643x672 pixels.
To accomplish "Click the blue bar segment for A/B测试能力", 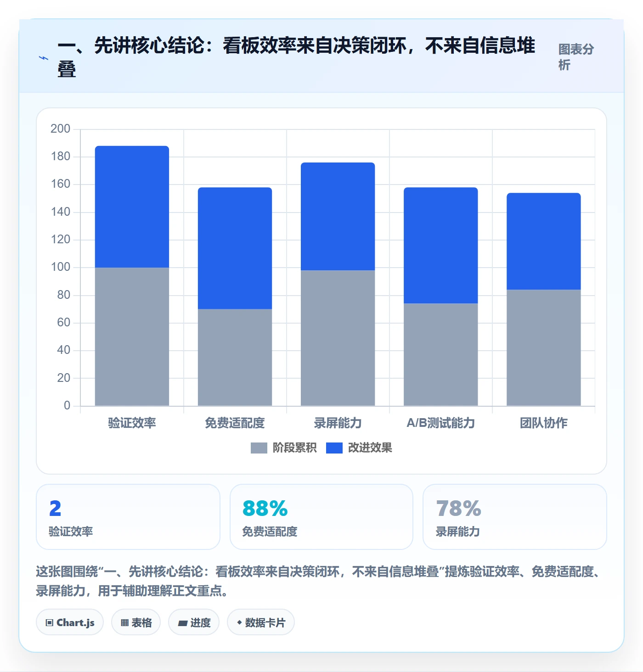I will coord(440,245).
